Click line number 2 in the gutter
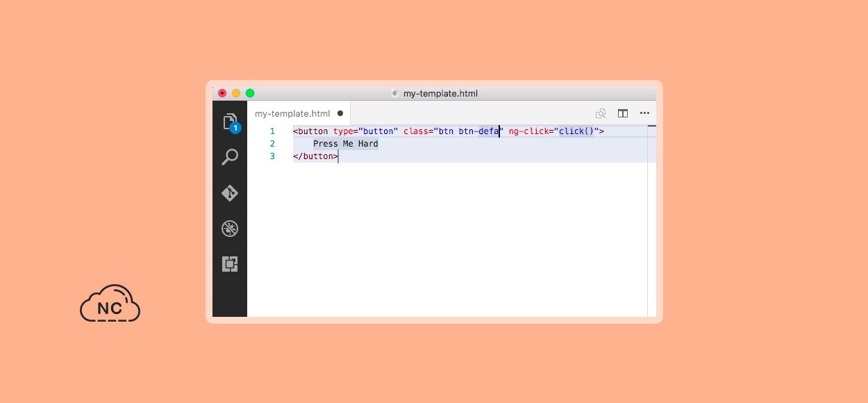The width and height of the screenshot is (868, 403). coord(272,144)
